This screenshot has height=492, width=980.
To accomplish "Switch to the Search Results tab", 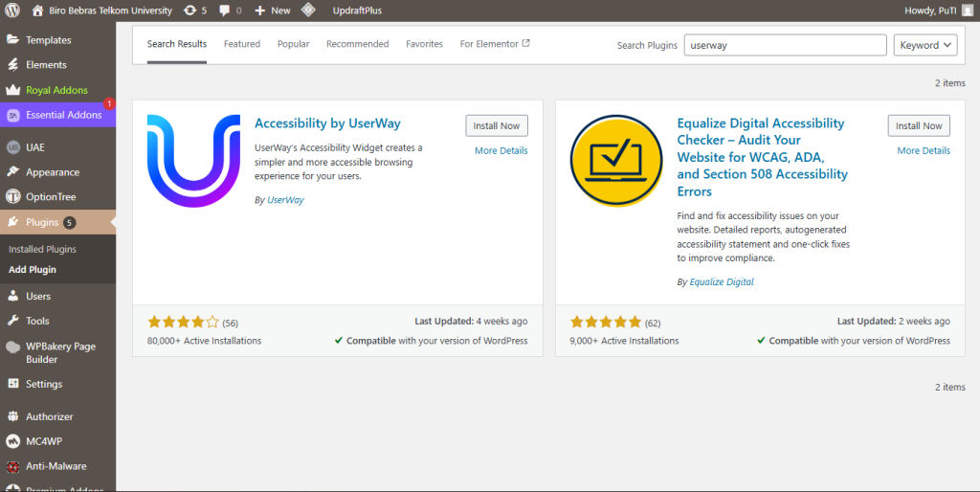I will click(177, 44).
